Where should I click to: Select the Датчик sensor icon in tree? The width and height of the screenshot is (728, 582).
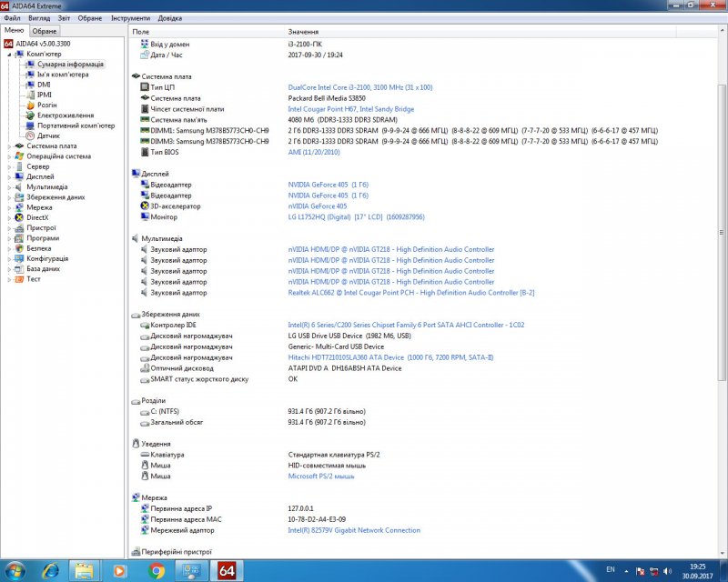click(30, 135)
